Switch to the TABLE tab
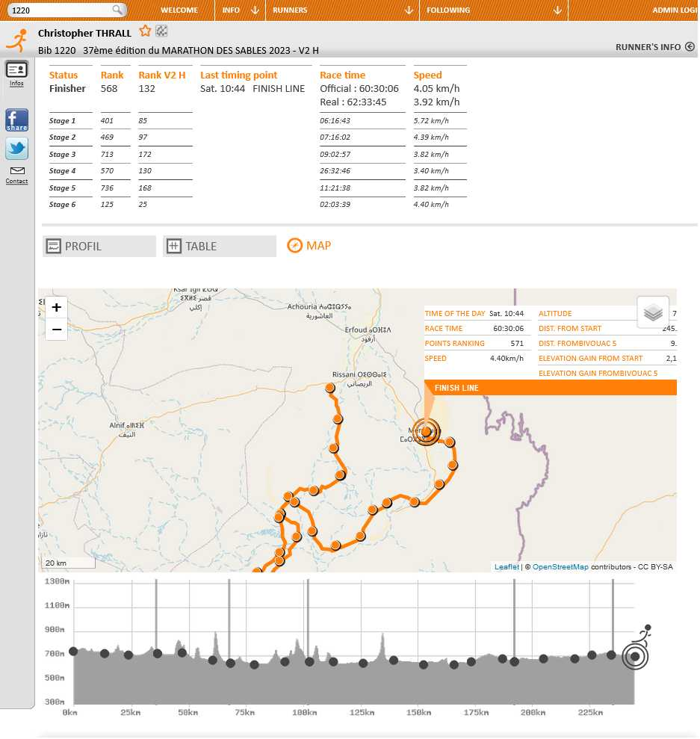Viewport: 700px width, 739px height. click(220, 246)
